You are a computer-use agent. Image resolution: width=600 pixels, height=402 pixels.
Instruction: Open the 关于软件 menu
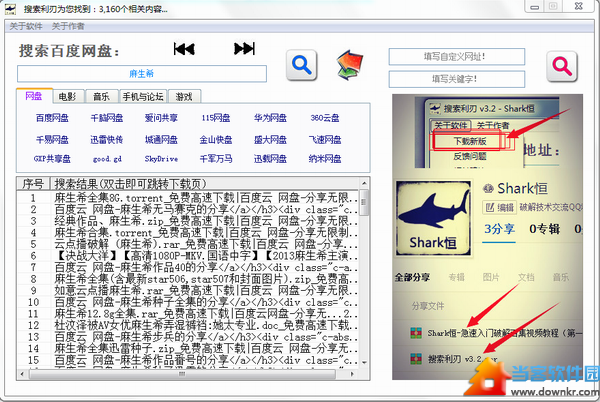point(26,26)
